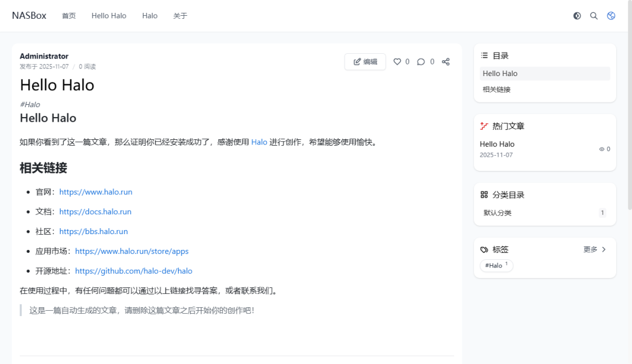Click the 热门文章 trending icon
632x364 pixels.
(x=484, y=126)
